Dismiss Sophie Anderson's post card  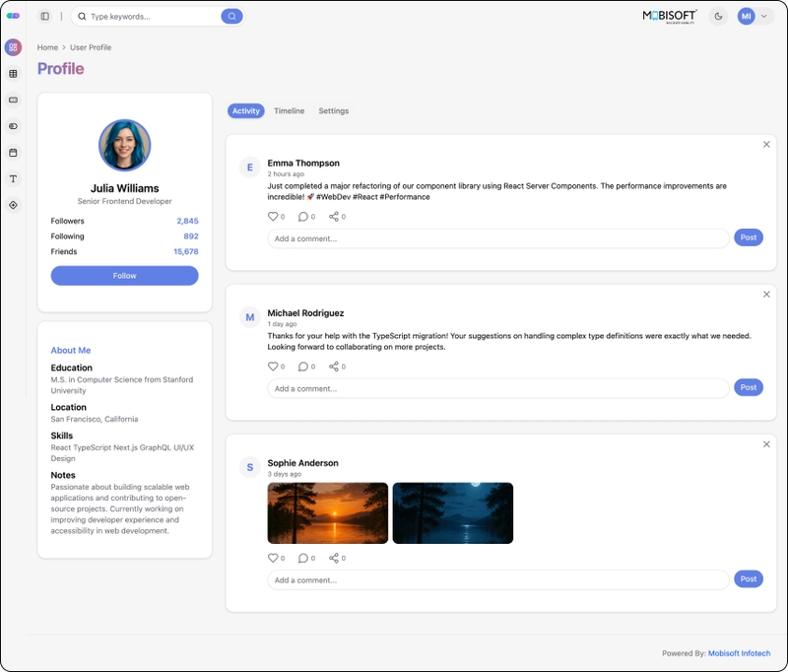[766, 444]
